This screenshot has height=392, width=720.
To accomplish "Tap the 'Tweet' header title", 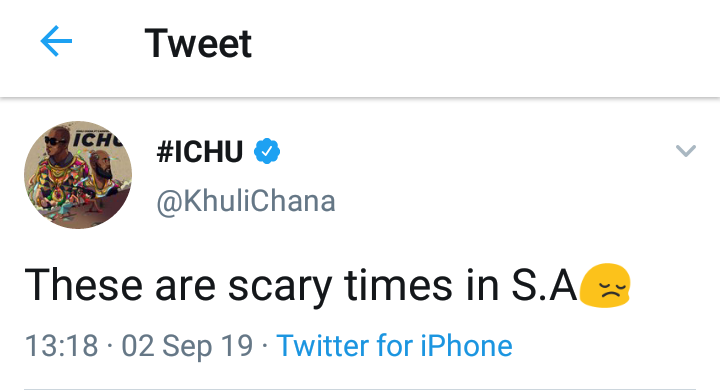I will coord(198,43).
